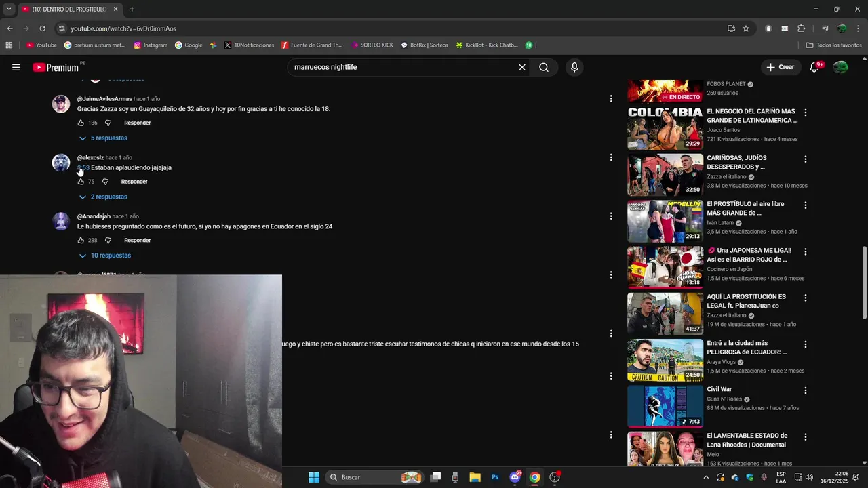Open the SORTEO KICK bookmark

[372, 45]
